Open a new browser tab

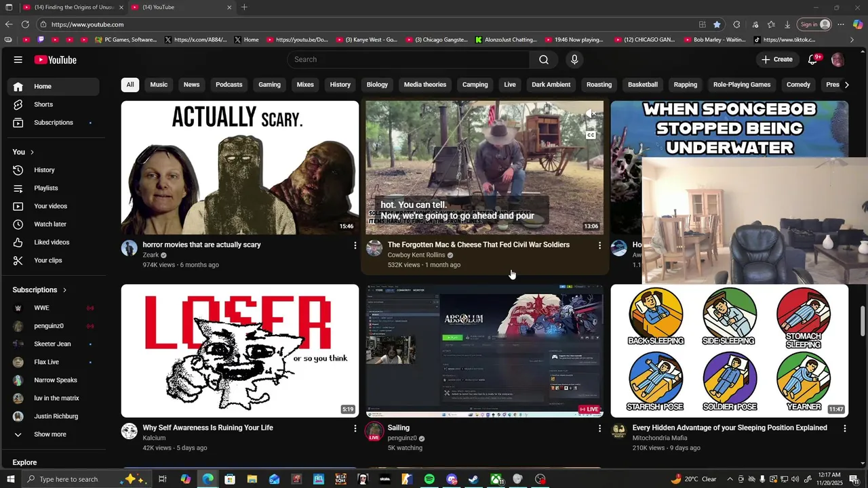coord(244,7)
